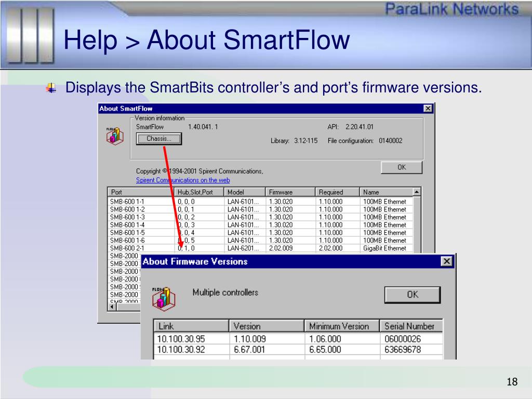Screen dimensions: 532x399
Task: Click version value 6.67.001
Action: [x=249, y=350]
